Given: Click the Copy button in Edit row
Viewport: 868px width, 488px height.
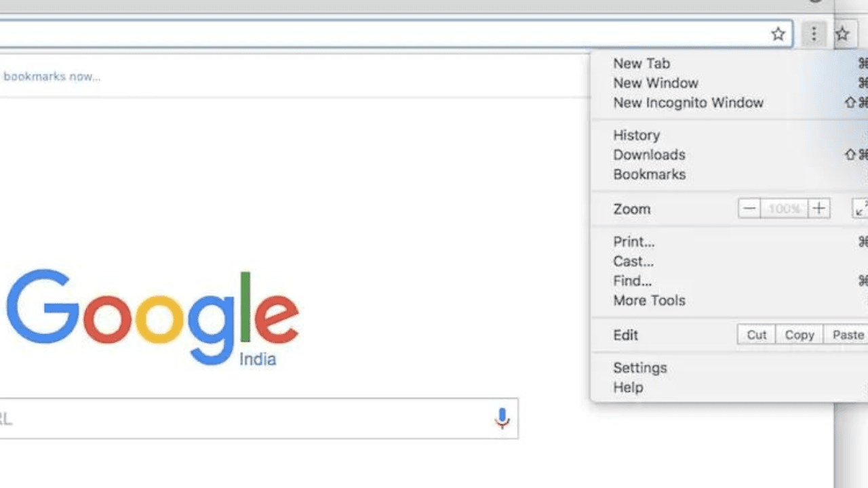Looking at the screenshot, I should tap(800, 335).
